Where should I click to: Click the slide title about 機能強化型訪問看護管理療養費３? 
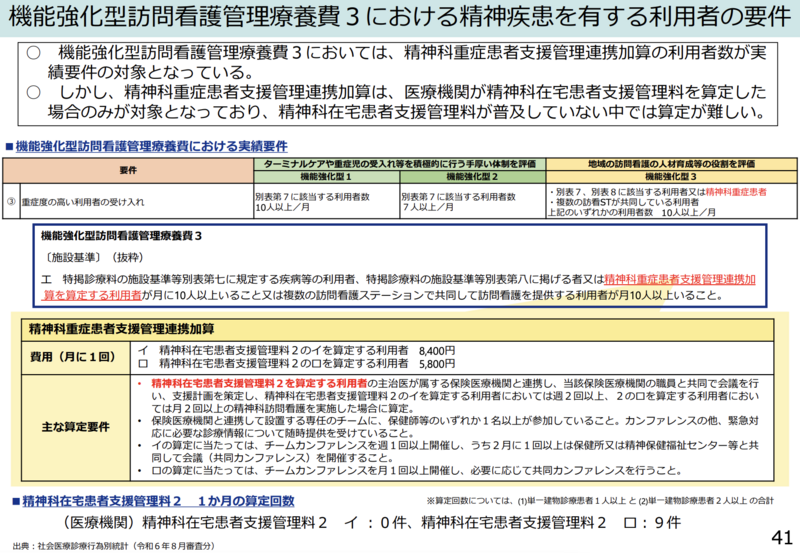[399, 18]
